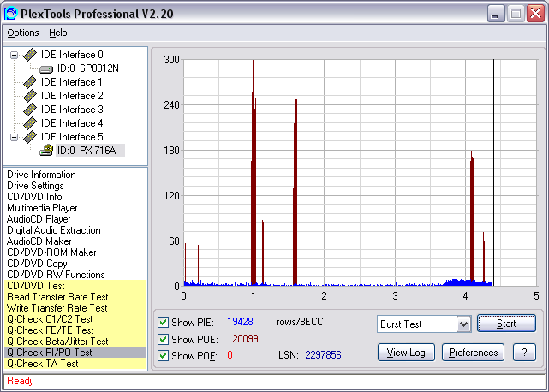The height and width of the screenshot is (392, 549).
Task: Select Write Transfer Rate Test
Action: (x=75, y=308)
